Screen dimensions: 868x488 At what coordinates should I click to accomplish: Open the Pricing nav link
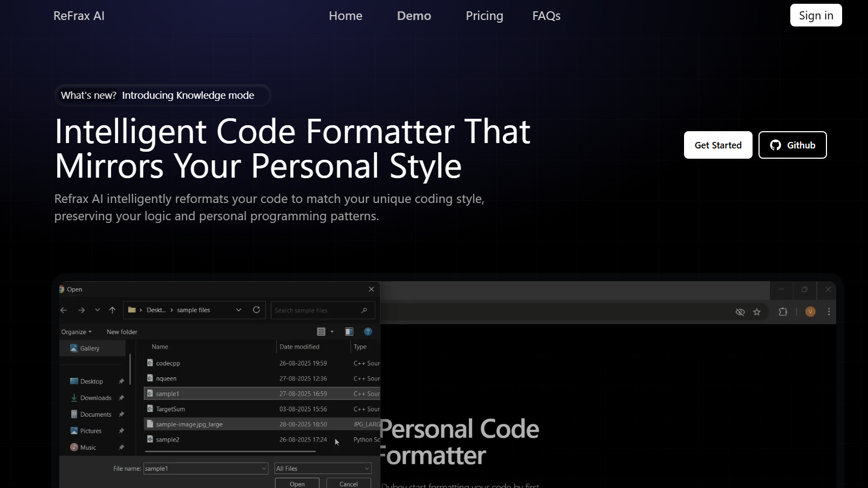pyautogui.click(x=484, y=16)
